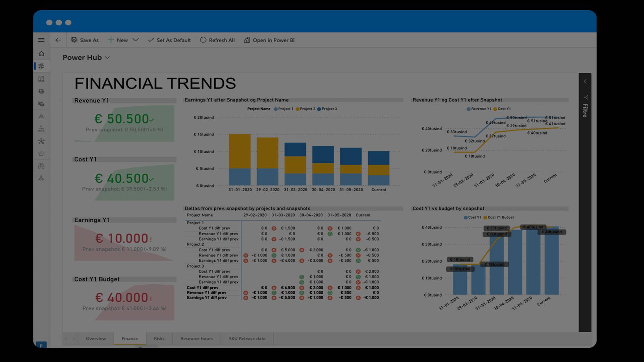644x362 pixels.
Task: Expand the New dropdown arrow
Action: tap(136, 40)
